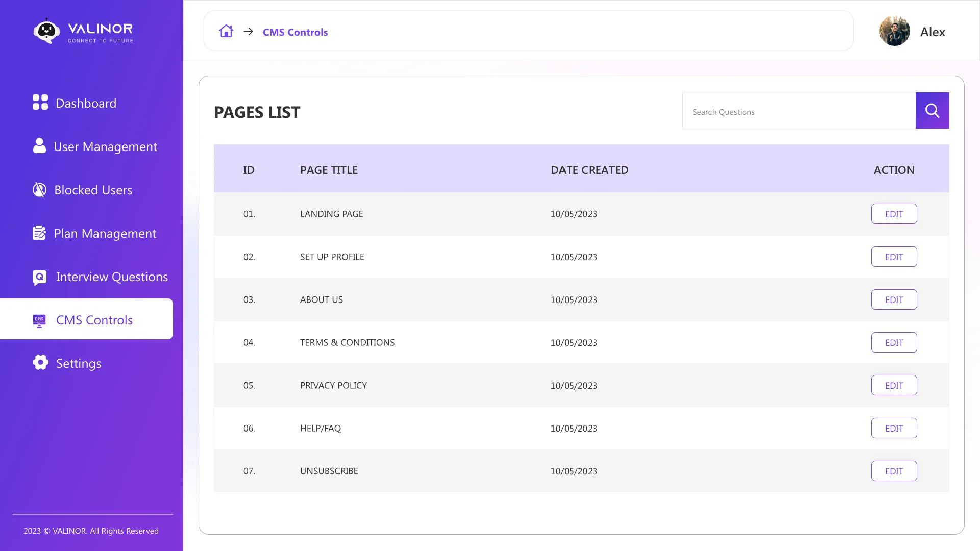Click the Settings gear icon
Image resolution: width=980 pixels, height=551 pixels.
click(40, 362)
